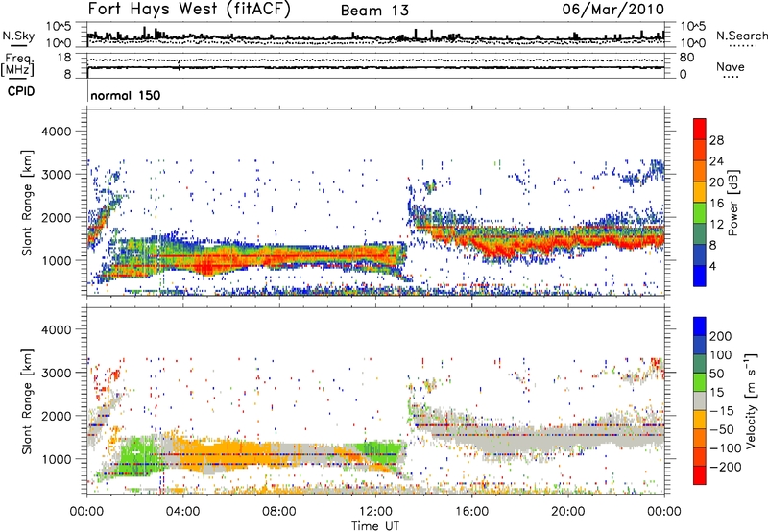This screenshot has height=532, width=768.
Task: Click the date "06/Mar/2010"
Action: tap(613, 9)
